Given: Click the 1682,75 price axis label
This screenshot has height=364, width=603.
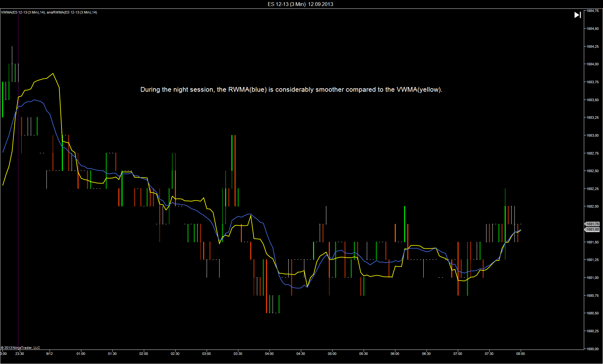Looking at the screenshot, I should [593, 153].
